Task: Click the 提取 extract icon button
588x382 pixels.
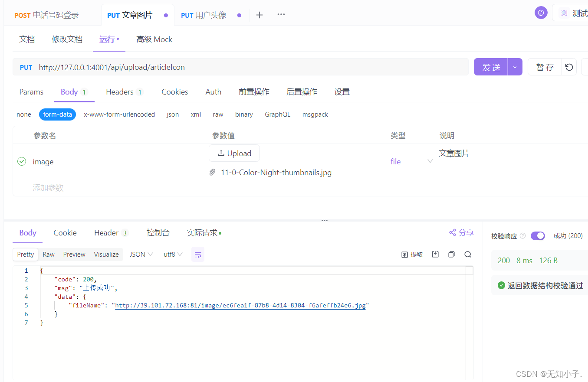Action: (x=412, y=255)
